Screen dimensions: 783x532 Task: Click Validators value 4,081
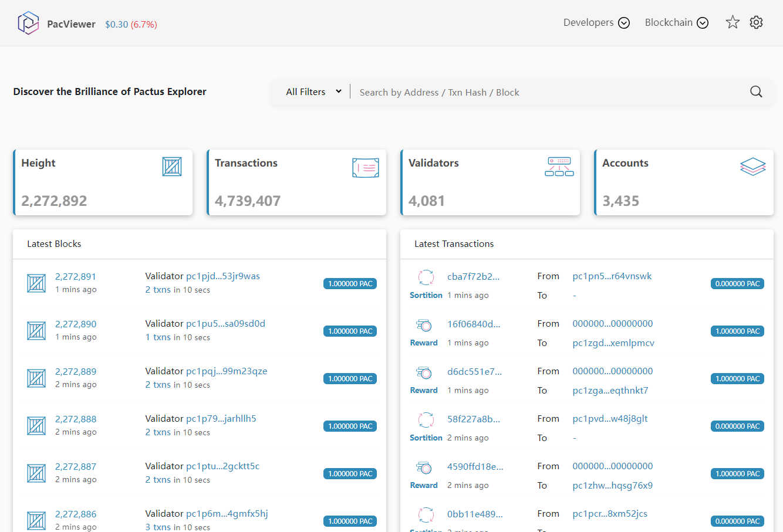point(427,201)
